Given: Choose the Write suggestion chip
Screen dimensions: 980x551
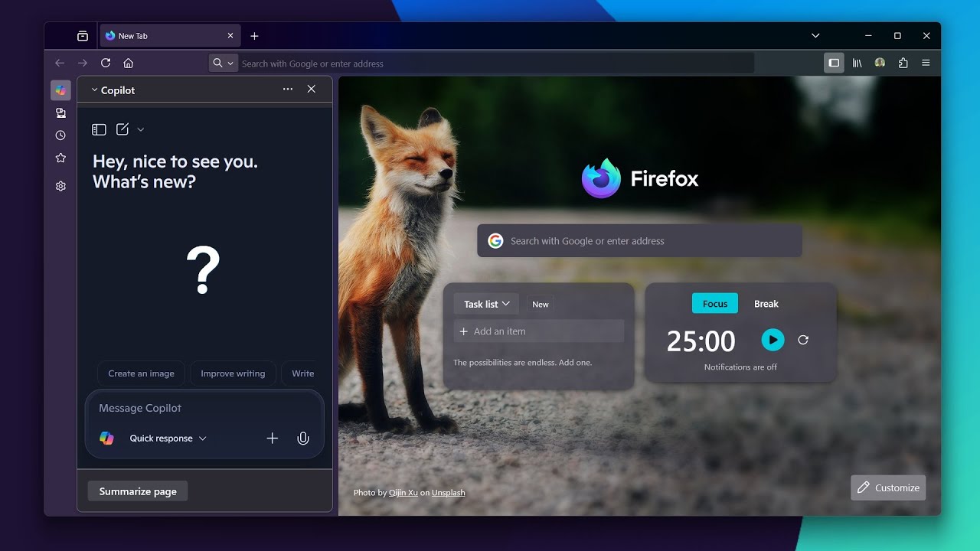Looking at the screenshot, I should coord(299,373).
